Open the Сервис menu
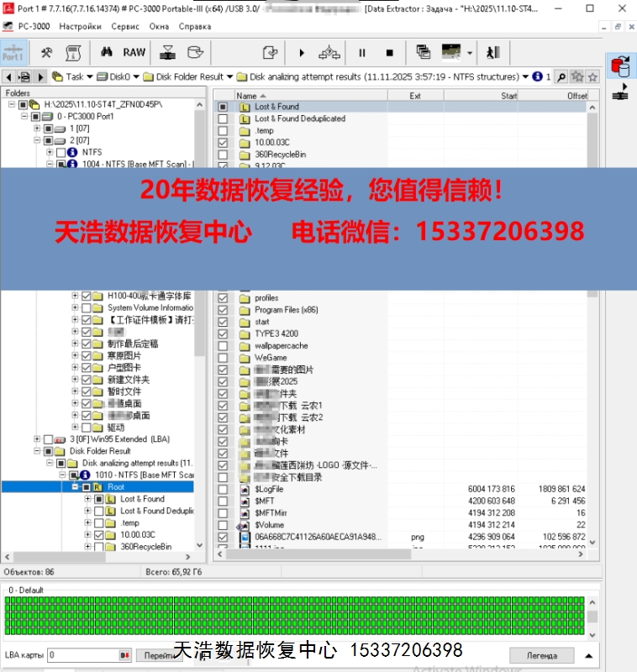The width and height of the screenshot is (637, 672). coord(125,26)
